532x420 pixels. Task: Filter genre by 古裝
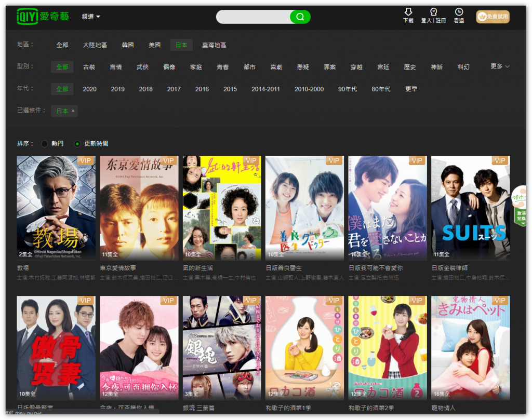point(89,67)
